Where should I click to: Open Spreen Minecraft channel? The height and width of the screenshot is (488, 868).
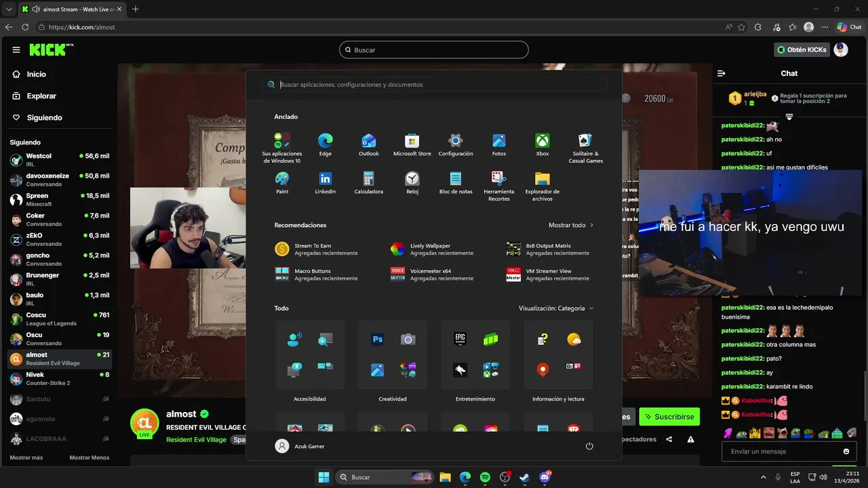[59, 200]
